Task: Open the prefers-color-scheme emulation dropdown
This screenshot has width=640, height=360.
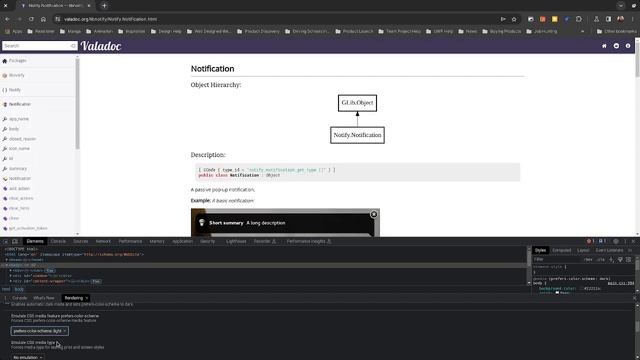Action: point(40,331)
